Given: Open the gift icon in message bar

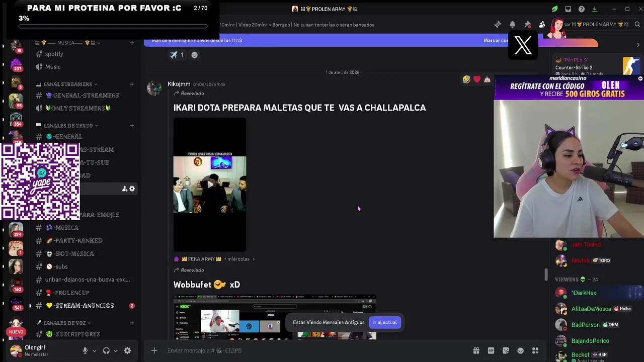Looking at the screenshot, I should pyautogui.click(x=476, y=350).
